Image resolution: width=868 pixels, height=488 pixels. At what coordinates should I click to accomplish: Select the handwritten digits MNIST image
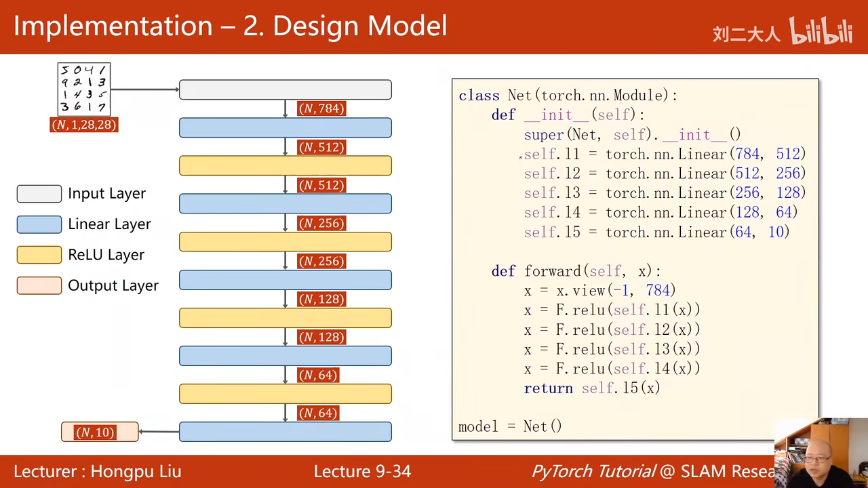pos(83,89)
